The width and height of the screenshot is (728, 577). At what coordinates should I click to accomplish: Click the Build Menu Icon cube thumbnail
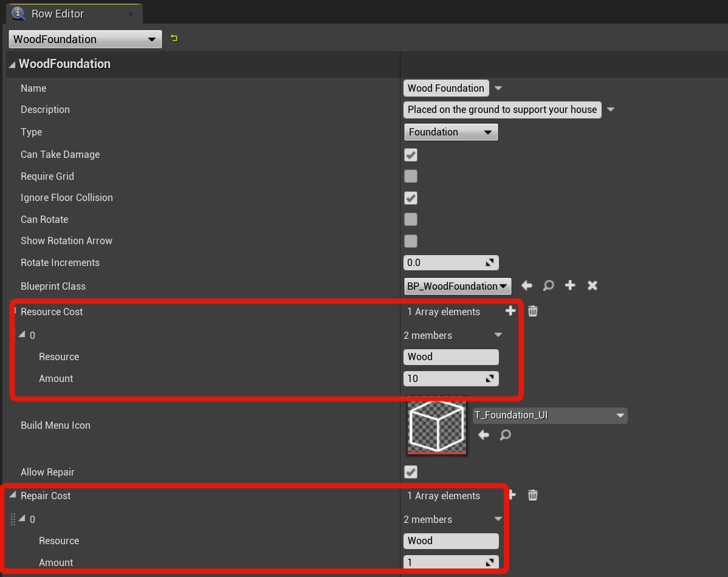[437, 425]
